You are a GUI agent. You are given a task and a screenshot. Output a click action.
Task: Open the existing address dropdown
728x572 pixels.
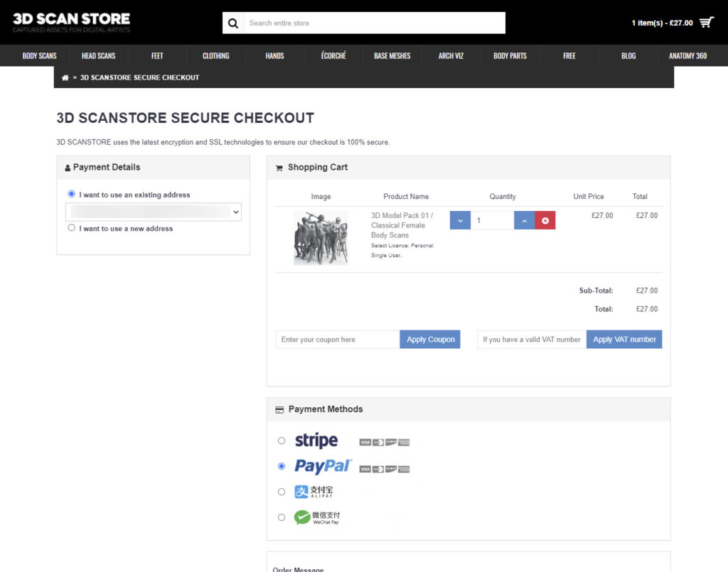(154, 212)
